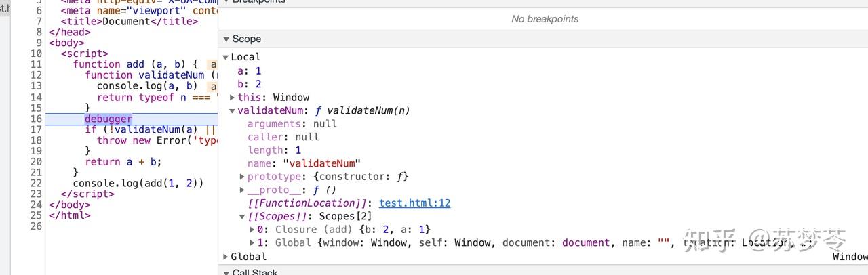Image resolution: width=868 pixels, height=275 pixels.
Task: Click line number 22 in the gutter
Action: (x=36, y=184)
